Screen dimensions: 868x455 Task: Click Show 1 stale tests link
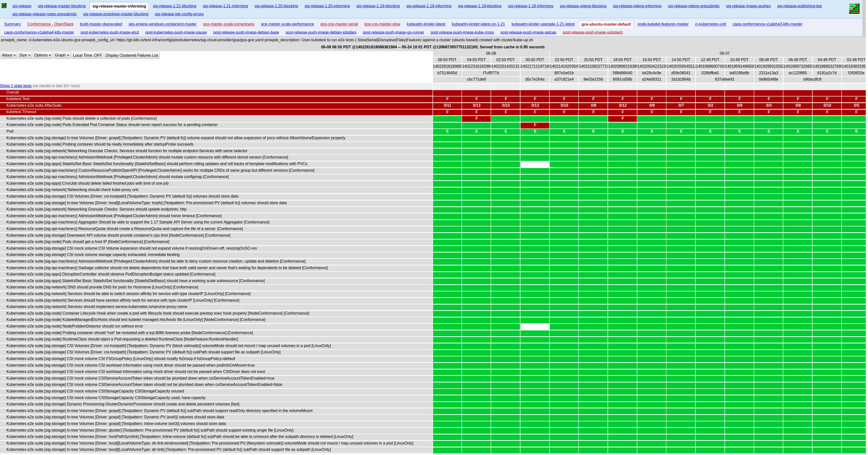point(16,86)
